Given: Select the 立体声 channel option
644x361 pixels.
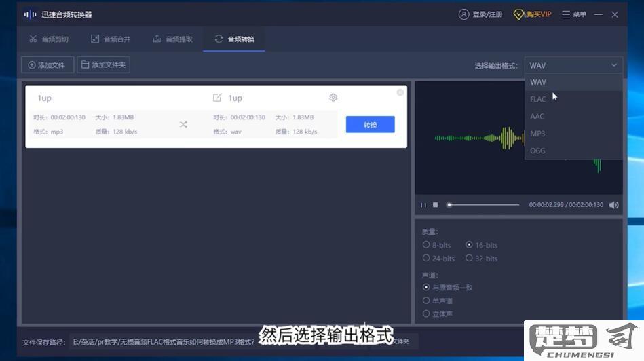Looking at the screenshot, I should point(438,313).
